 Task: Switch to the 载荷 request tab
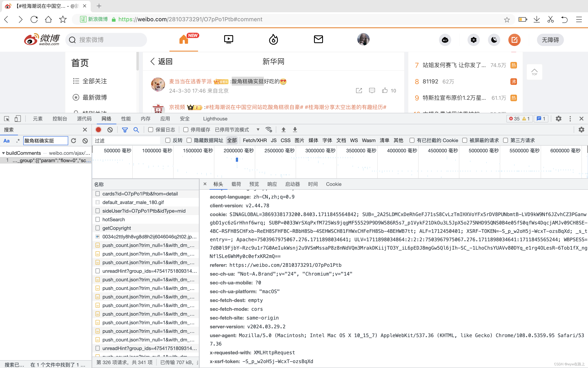coord(236,184)
